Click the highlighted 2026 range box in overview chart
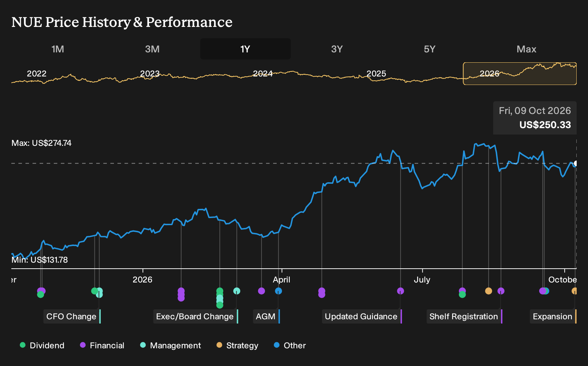588x366 pixels. coord(520,74)
